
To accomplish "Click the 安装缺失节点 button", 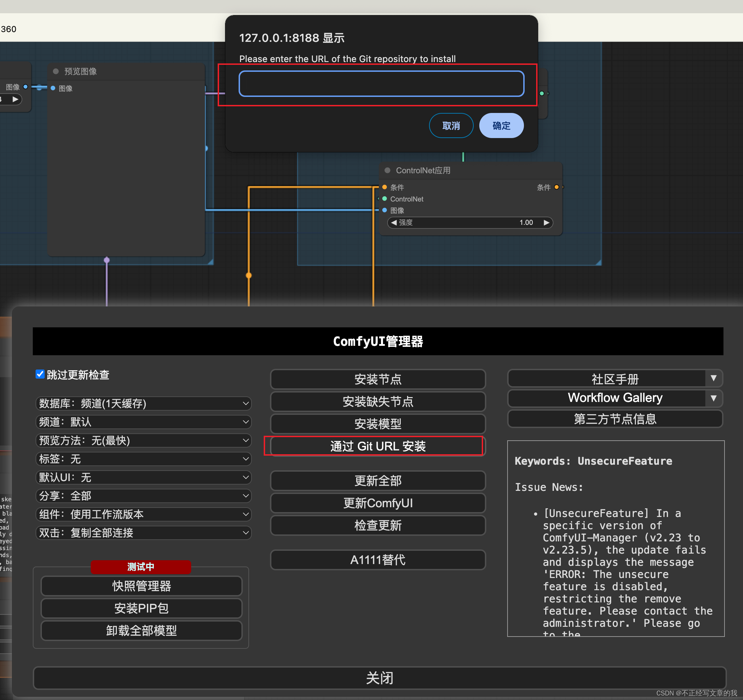I will [x=378, y=402].
